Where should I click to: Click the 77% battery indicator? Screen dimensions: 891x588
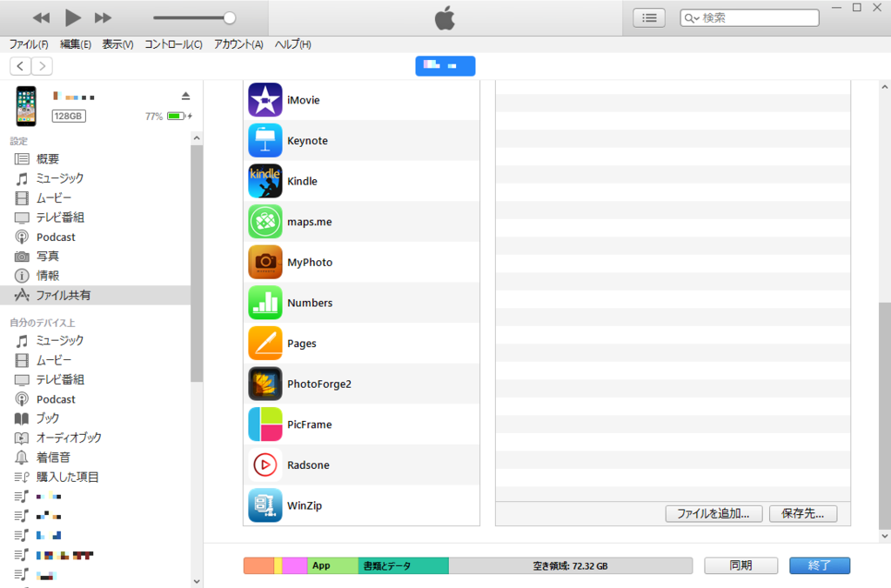(168, 116)
